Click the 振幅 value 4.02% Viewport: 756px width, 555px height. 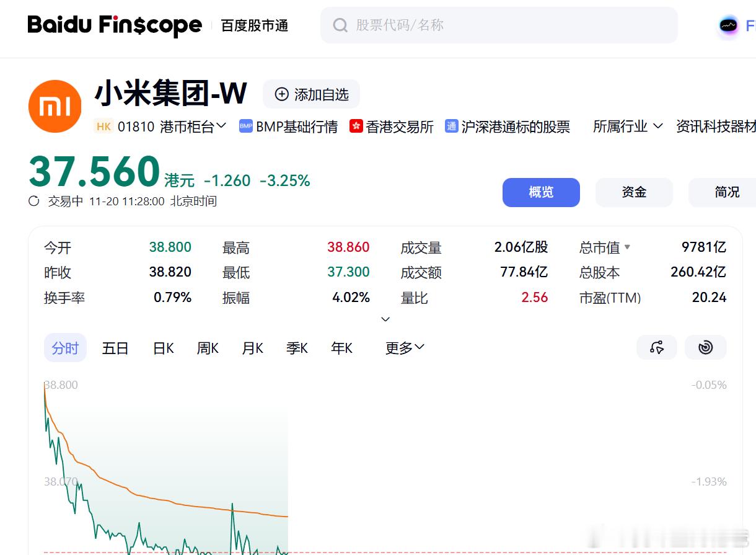351,298
